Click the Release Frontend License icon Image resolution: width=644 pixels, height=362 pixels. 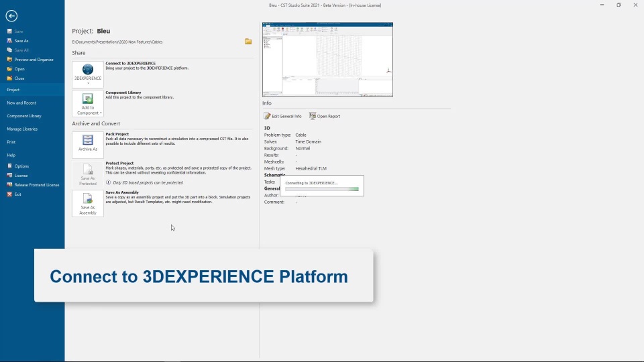[9, 185]
